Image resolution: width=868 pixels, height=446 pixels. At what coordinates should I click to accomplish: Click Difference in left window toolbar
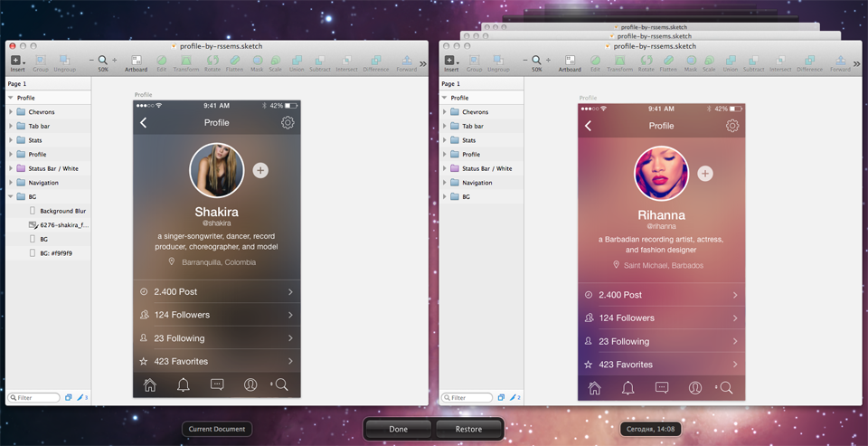click(x=376, y=63)
